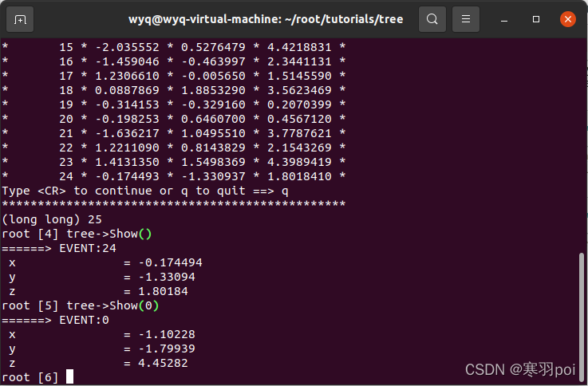588x386 pixels.
Task: Click the z value 4.45282
Action: [x=163, y=363]
